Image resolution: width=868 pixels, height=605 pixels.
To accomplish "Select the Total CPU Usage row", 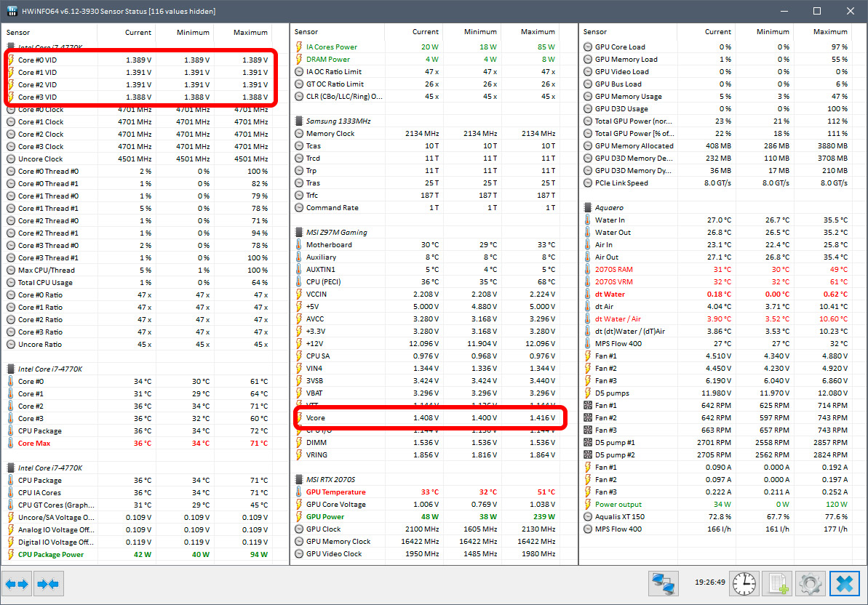I will (x=138, y=283).
